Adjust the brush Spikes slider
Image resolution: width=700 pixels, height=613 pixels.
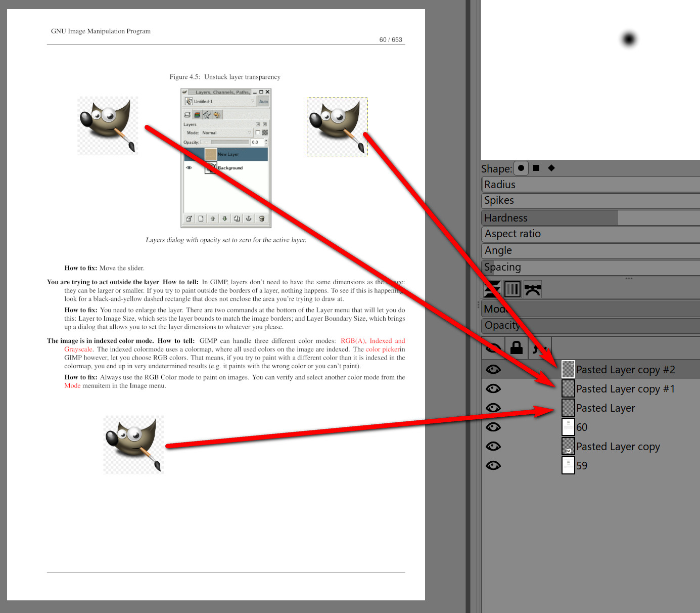[x=590, y=201]
